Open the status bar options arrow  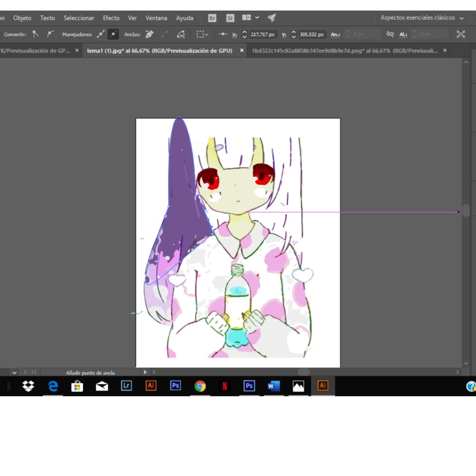pos(145,372)
